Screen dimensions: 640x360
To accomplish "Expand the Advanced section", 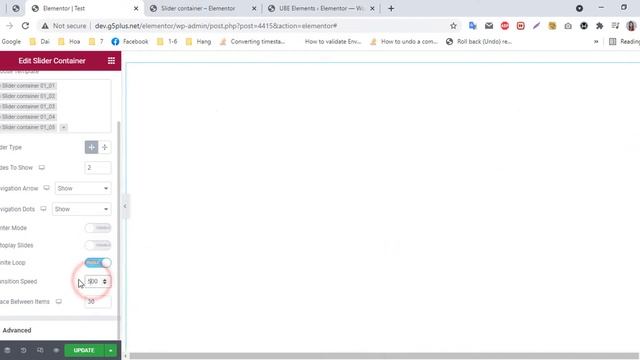I will click(17, 330).
